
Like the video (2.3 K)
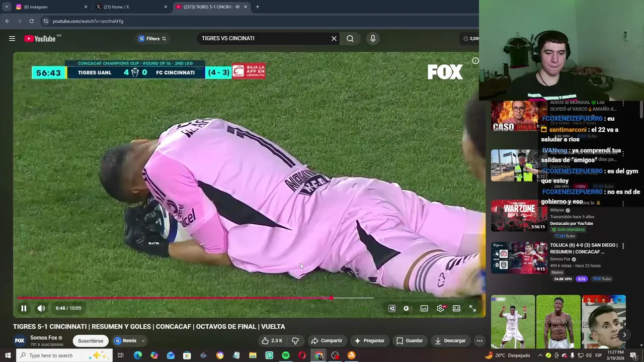coord(272,341)
